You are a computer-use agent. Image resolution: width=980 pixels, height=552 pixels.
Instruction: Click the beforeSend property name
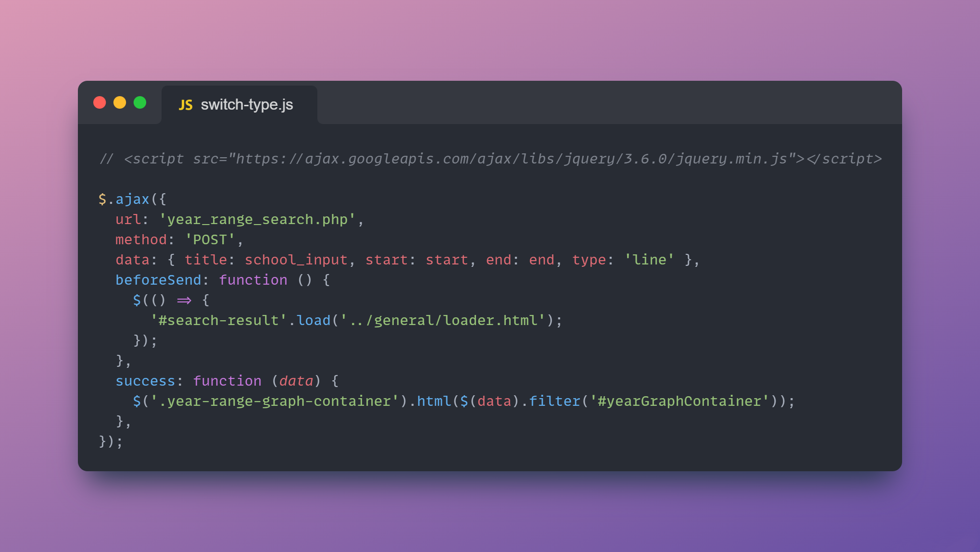tap(158, 280)
